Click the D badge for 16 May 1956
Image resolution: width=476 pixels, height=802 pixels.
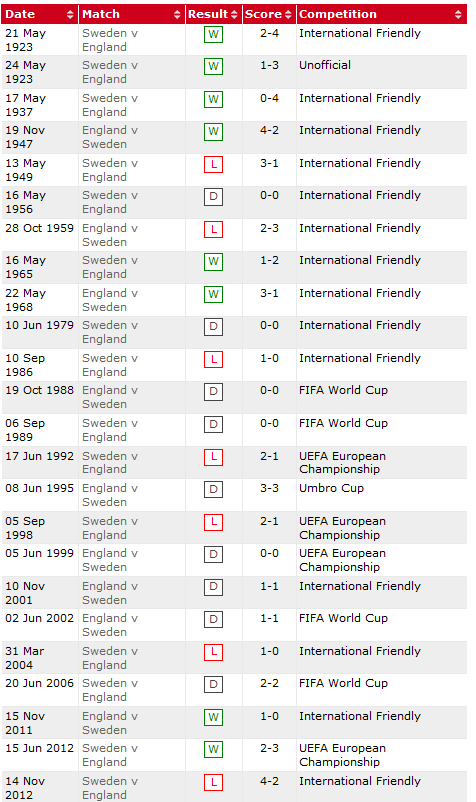pyautogui.click(x=213, y=197)
